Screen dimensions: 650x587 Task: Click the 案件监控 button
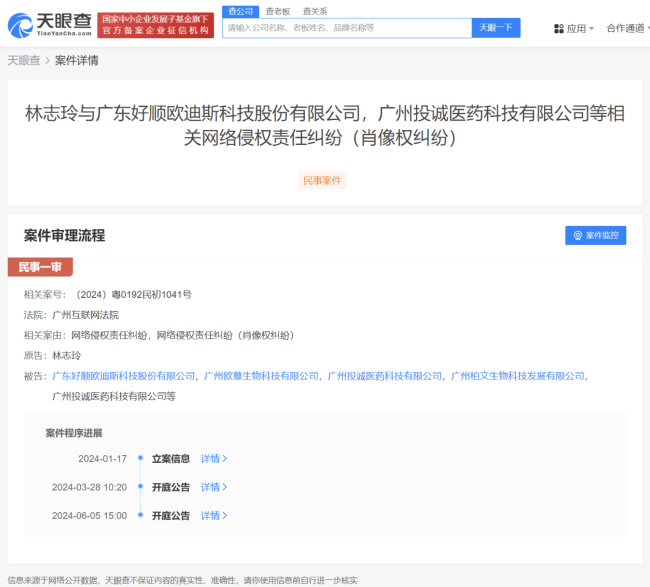(x=595, y=235)
